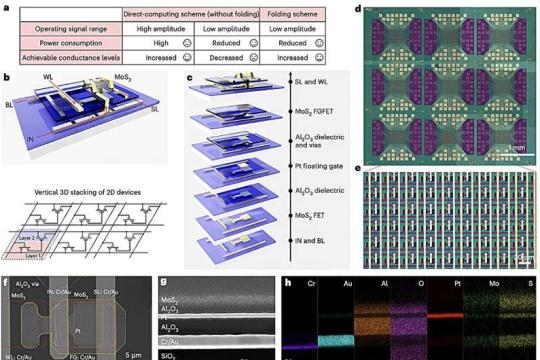Click the "Mo" element map label

tap(494, 284)
